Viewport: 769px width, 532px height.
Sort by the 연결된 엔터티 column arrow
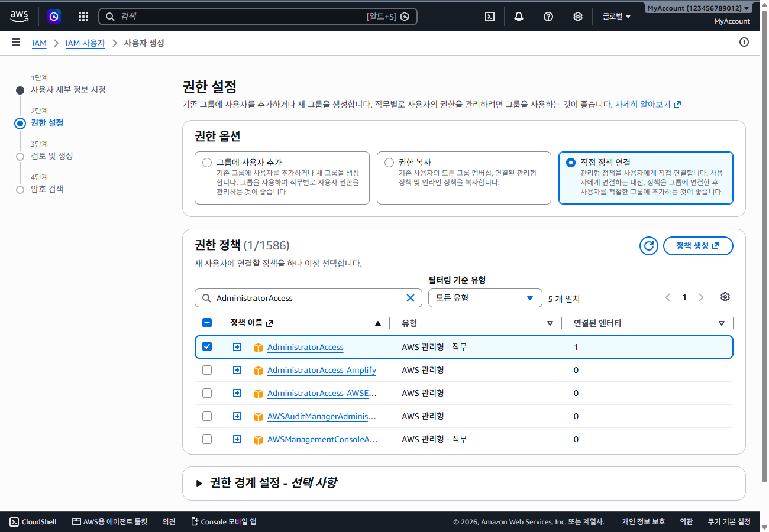tap(722, 323)
